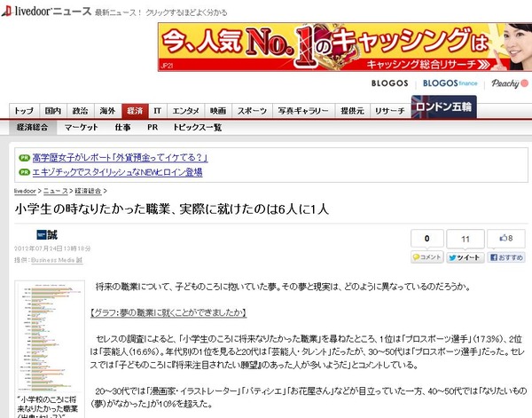Select the スポーツ tab

tap(252, 111)
